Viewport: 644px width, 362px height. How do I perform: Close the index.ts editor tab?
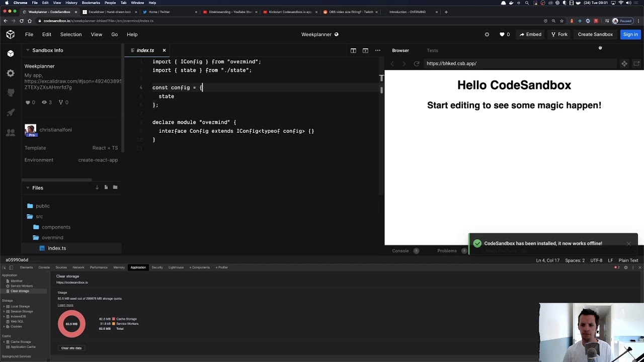[164, 50]
